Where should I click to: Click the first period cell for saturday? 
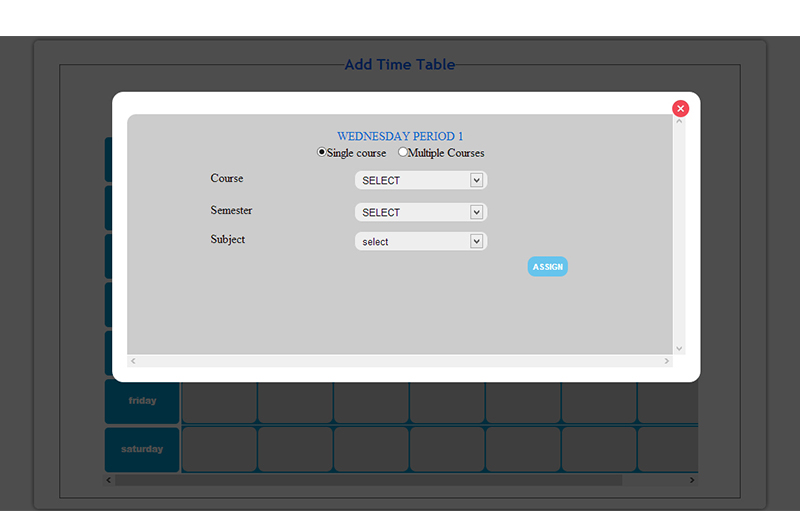219,449
